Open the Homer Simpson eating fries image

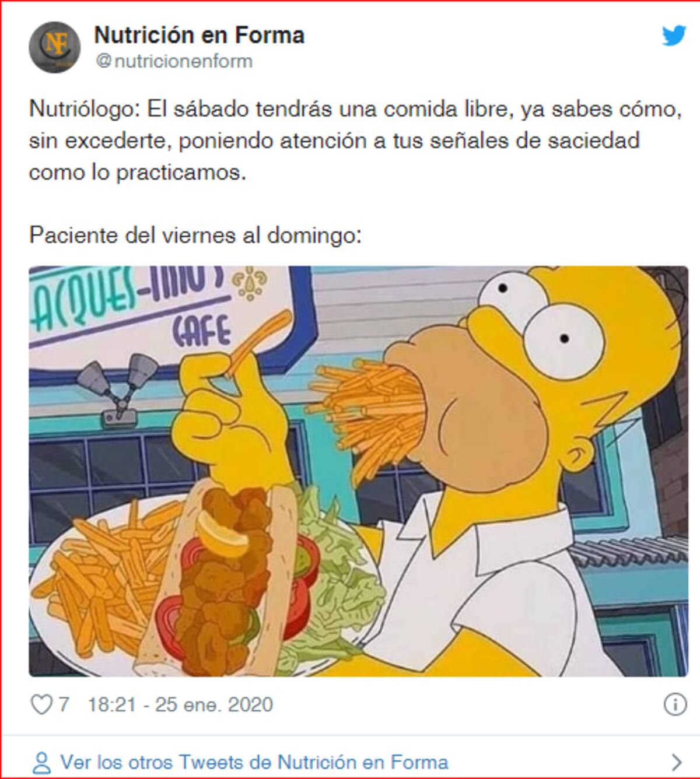click(x=359, y=471)
